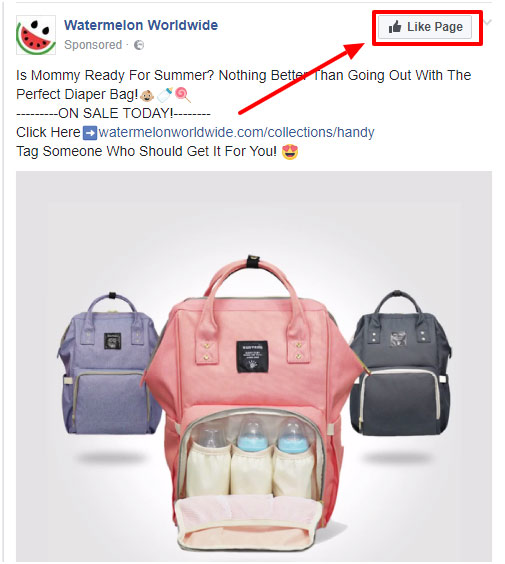Click the blue right-arrow emoji
The width and height of the screenshot is (505, 564).
point(90,133)
